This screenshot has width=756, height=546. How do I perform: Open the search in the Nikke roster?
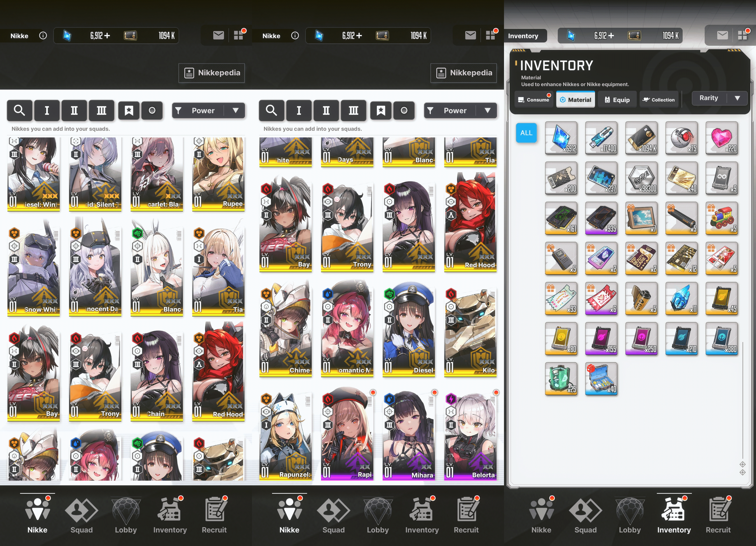click(19, 111)
